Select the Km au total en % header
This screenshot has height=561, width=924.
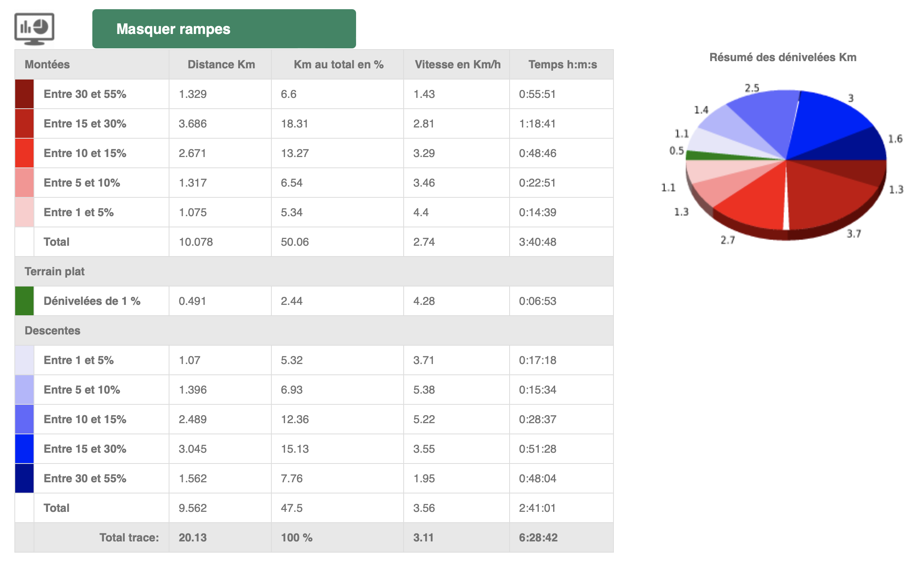coord(338,64)
